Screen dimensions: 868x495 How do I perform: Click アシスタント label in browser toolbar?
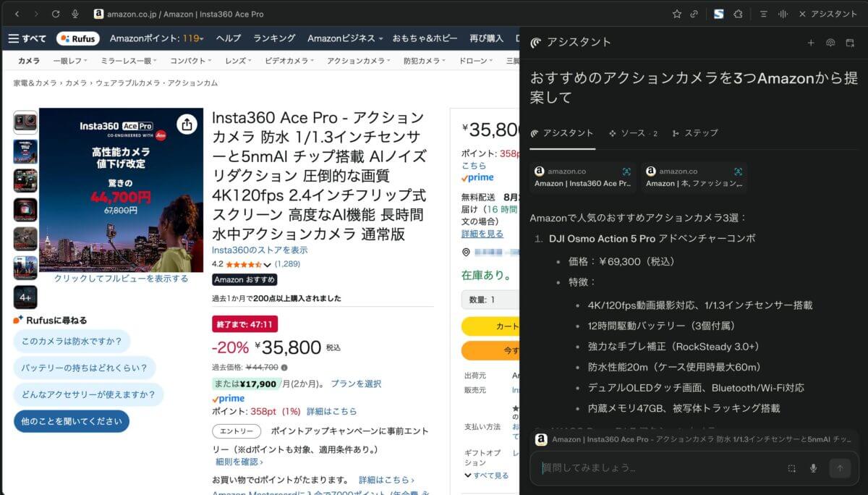(834, 14)
